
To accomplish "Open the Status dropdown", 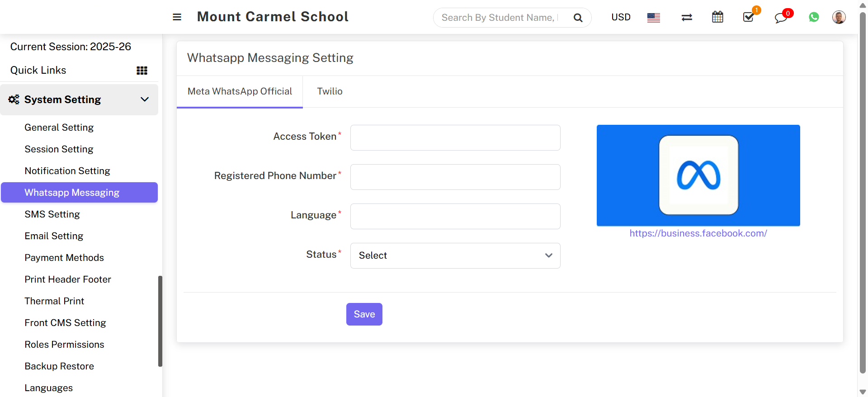I will coord(455,255).
